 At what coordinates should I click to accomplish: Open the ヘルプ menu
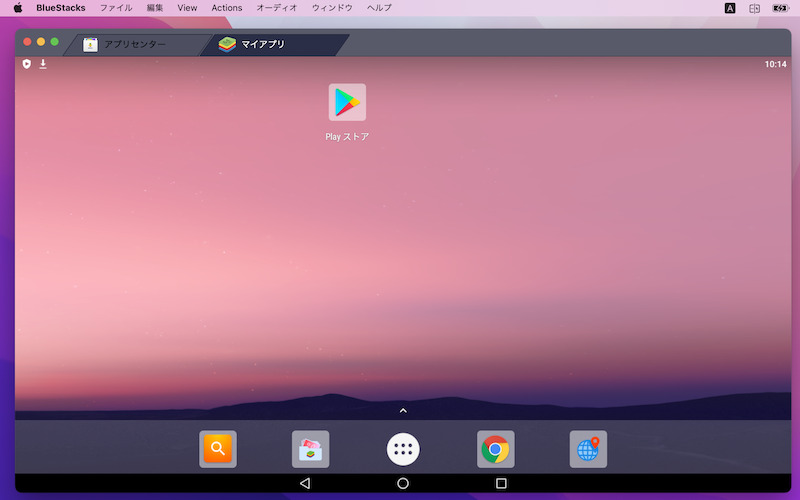[x=380, y=8]
